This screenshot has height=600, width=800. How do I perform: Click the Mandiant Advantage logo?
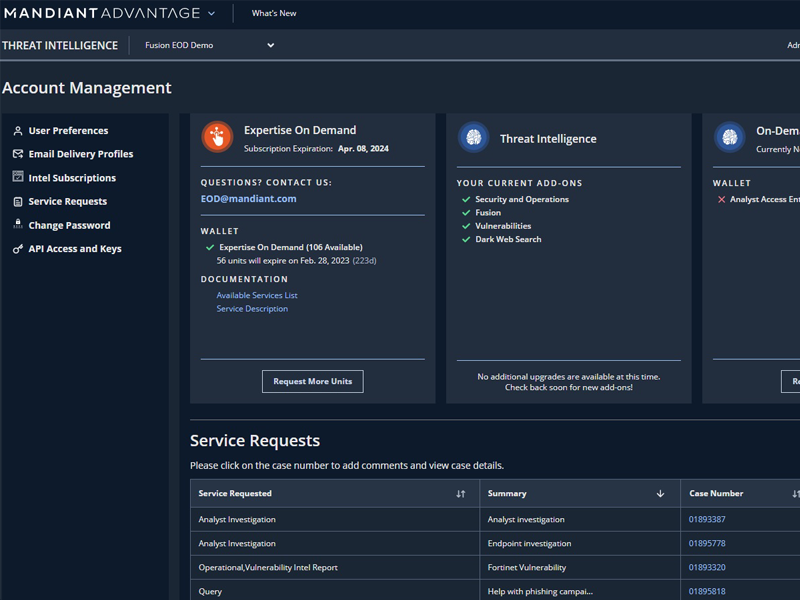pyautogui.click(x=102, y=13)
